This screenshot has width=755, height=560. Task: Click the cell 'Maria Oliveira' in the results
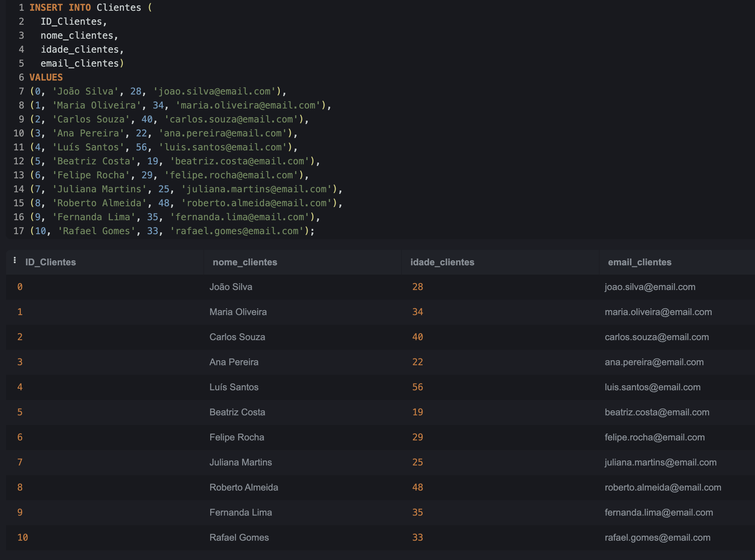click(238, 312)
